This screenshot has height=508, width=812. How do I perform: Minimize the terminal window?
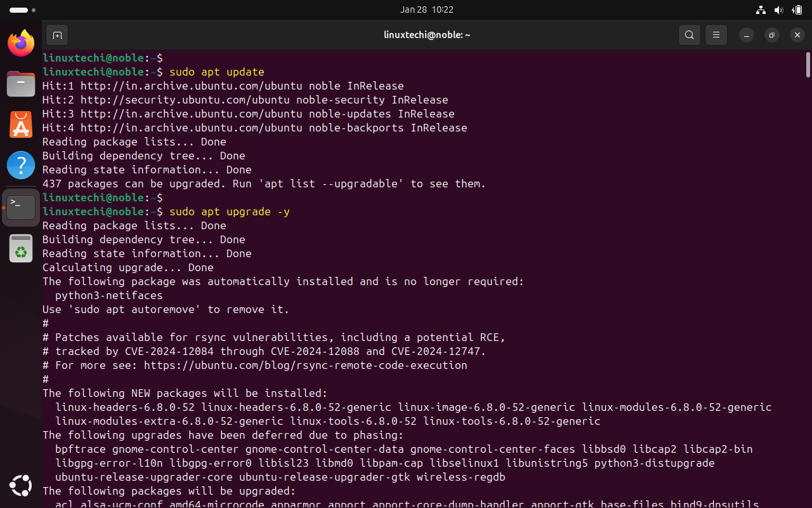pyautogui.click(x=746, y=35)
